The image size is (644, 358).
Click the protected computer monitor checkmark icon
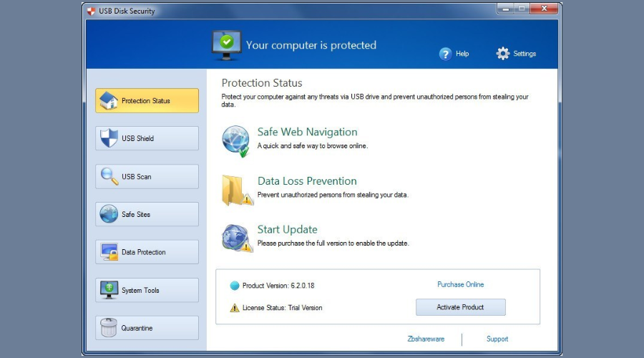coord(226,45)
